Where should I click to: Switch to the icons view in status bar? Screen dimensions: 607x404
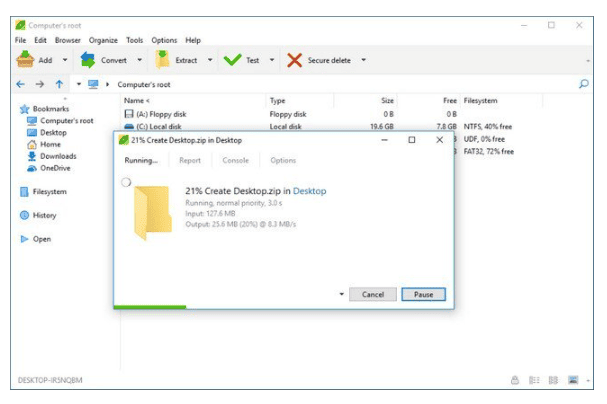coord(554,380)
